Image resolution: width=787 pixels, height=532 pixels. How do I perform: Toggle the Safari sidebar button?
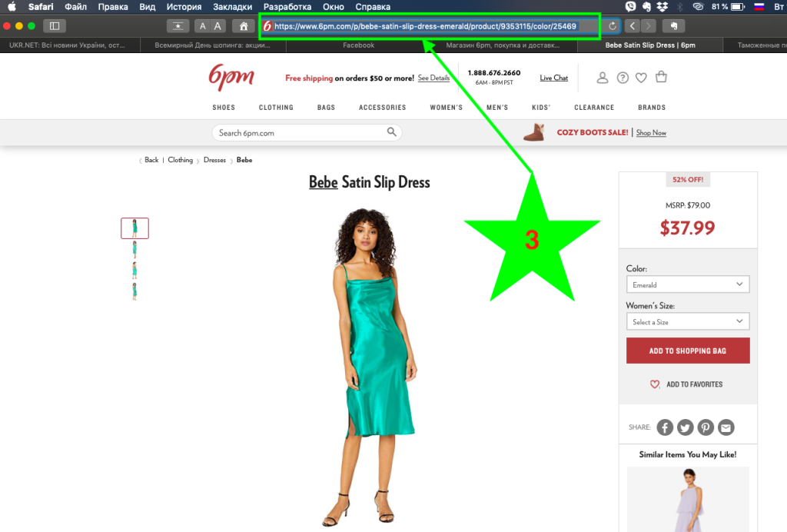click(55, 26)
